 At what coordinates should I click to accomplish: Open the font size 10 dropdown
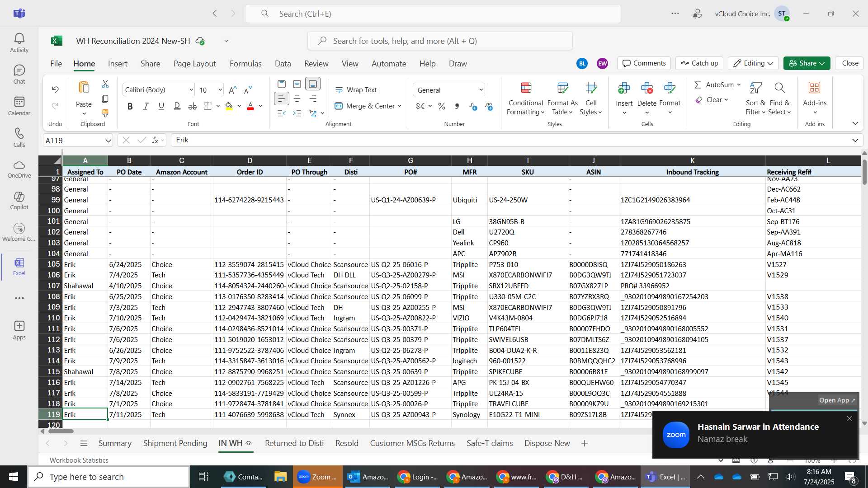point(220,90)
